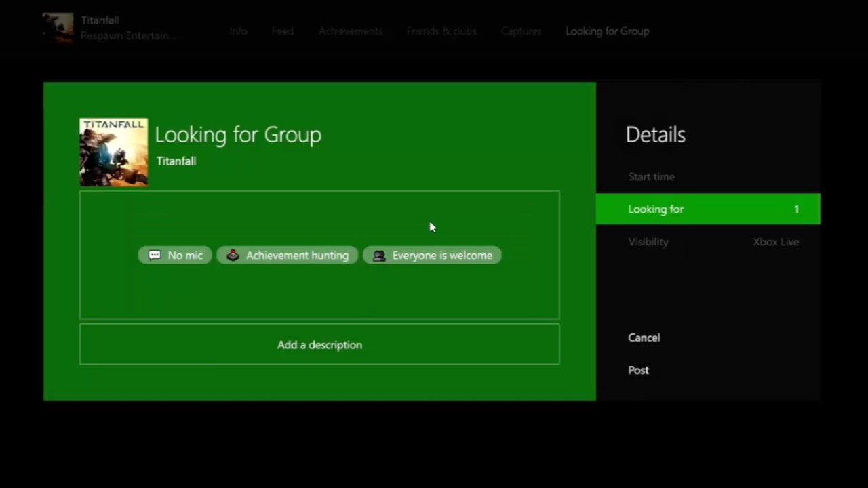Select the Looking for Group tab
868x488 pixels.
click(607, 31)
